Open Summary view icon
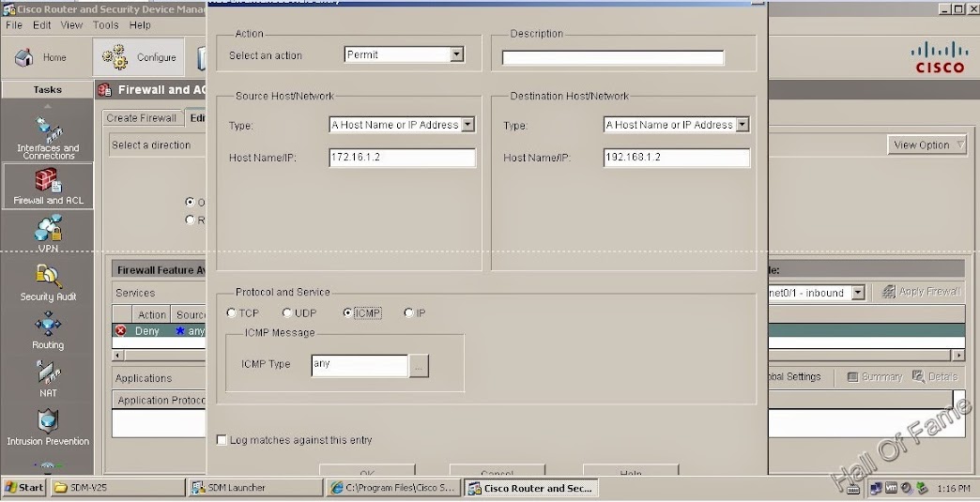 point(874,377)
